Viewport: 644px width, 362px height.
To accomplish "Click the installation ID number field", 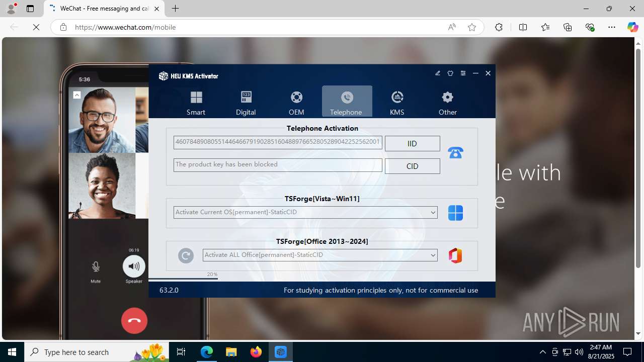I will 278,142.
